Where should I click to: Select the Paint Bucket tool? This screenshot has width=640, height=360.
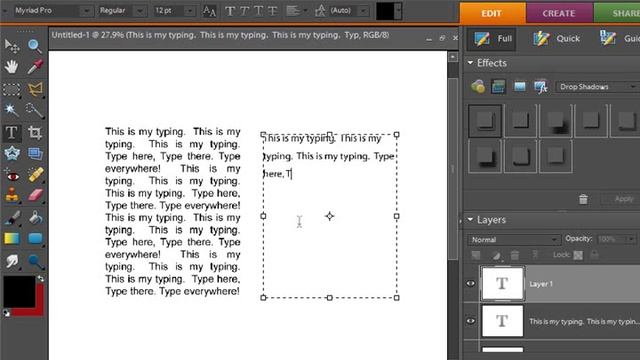pos(35,218)
